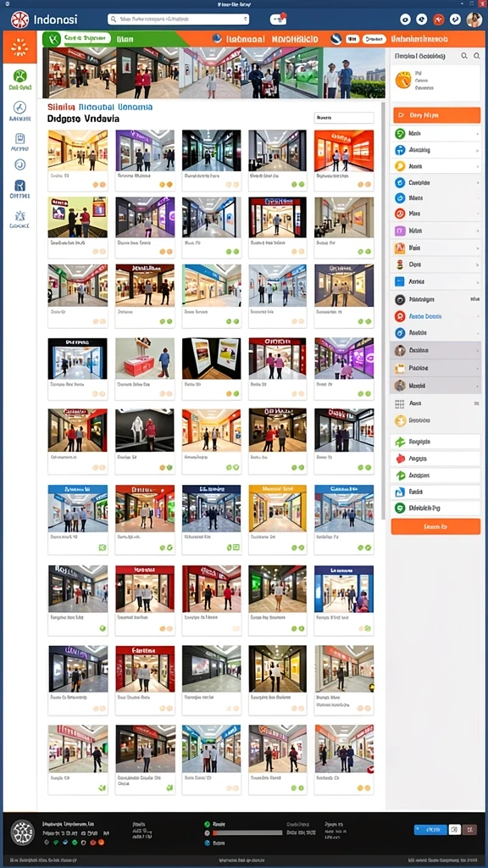The image size is (488, 868).
Task: Open the user profile avatar in header
Action: [x=474, y=19]
